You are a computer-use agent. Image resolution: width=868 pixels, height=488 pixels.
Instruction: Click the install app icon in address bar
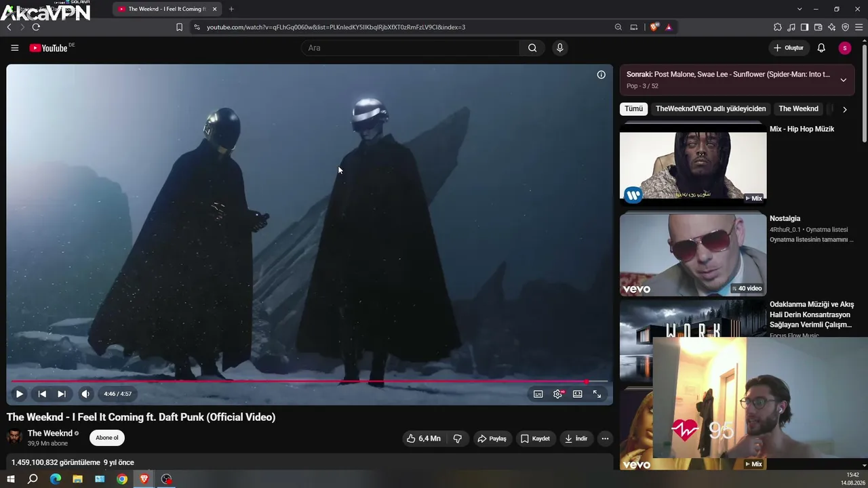(634, 27)
